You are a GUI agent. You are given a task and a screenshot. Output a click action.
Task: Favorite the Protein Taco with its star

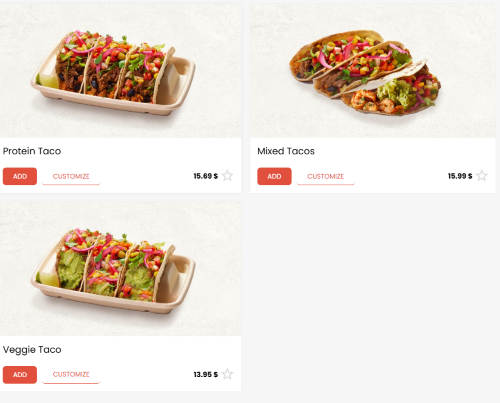coord(227,176)
